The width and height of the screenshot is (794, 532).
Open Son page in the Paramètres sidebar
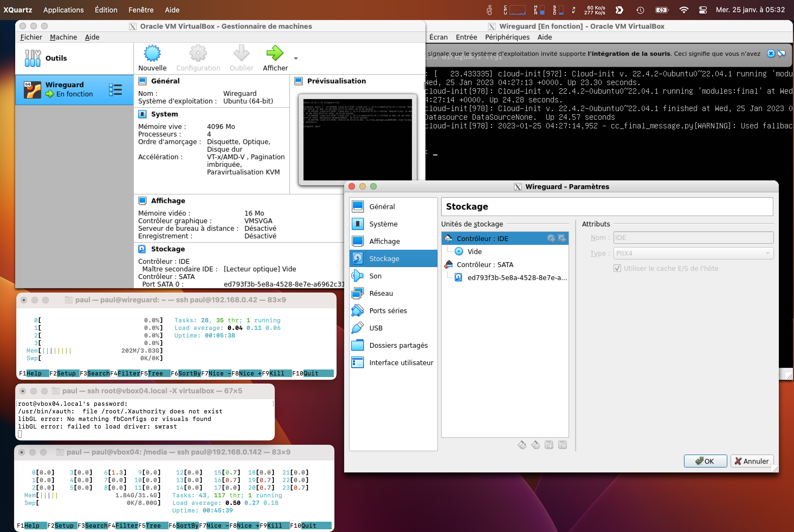point(393,276)
